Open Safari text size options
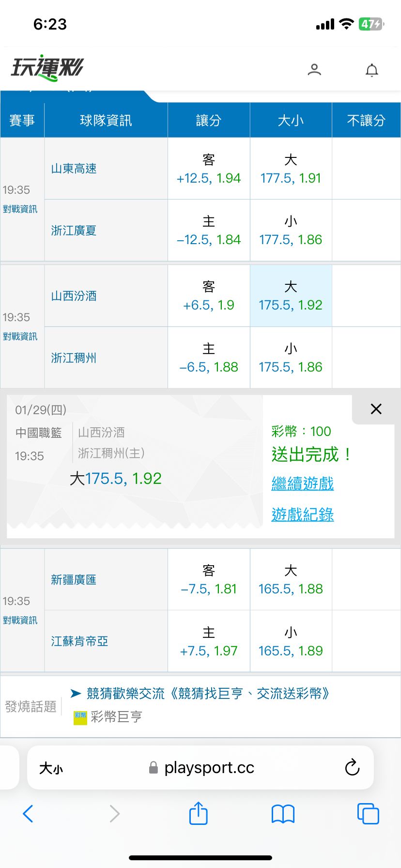This screenshot has height=868, width=401. click(51, 768)
